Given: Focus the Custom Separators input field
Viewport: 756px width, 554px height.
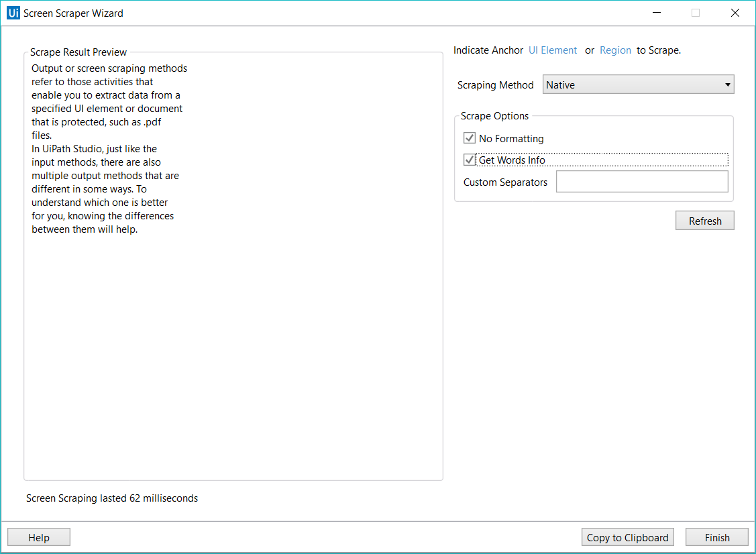Looking at the screenshot, I should click(642, 181).
